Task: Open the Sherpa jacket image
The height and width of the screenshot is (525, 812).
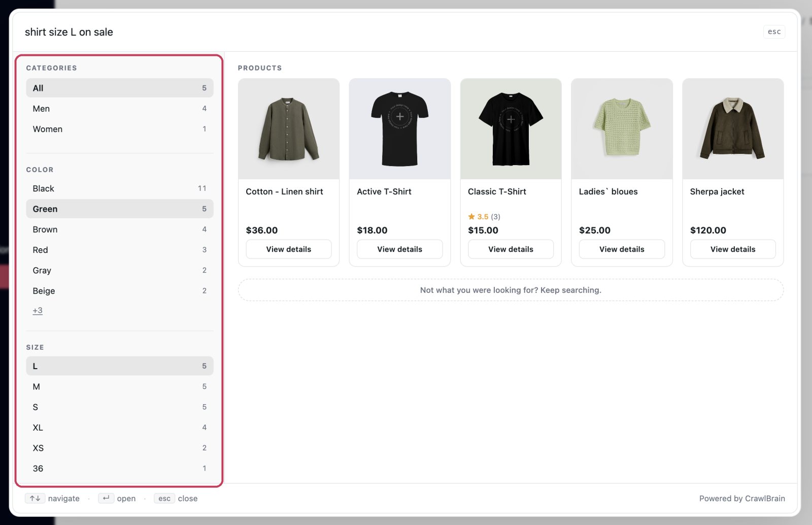Action: (x=733, y=128)
